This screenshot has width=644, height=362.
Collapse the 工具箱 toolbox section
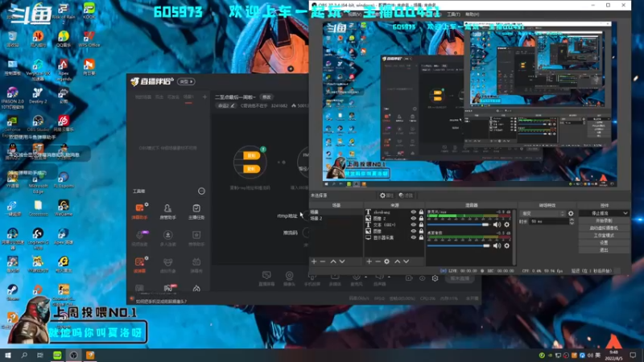(201, 191)
